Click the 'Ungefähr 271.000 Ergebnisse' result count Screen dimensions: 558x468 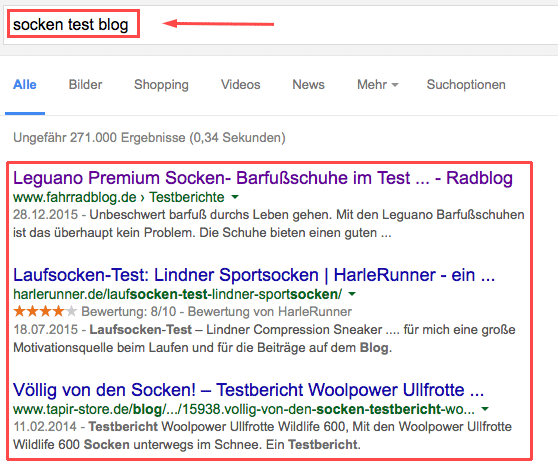149,137
